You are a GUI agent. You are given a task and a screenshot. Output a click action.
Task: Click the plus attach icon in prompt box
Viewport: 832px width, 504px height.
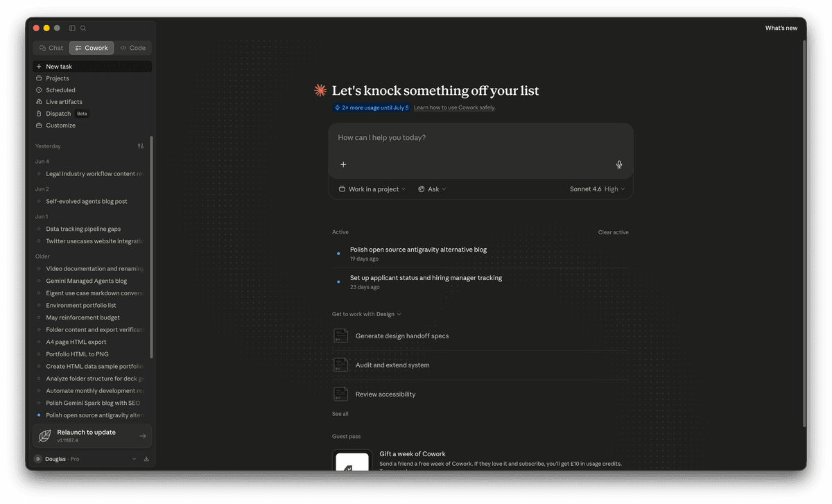pos(343,164)
